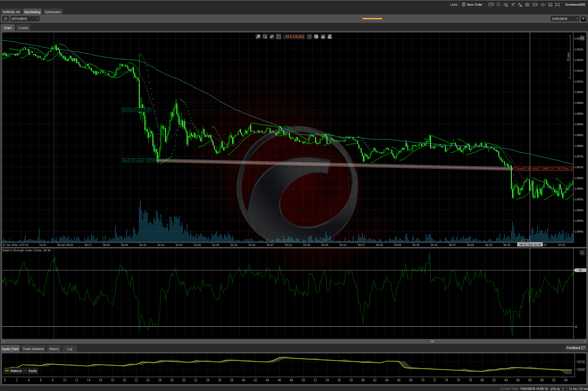Select the Equity Chart tab
The width and height of the screenshot is (588, 391).
click(x=10, y=349)
